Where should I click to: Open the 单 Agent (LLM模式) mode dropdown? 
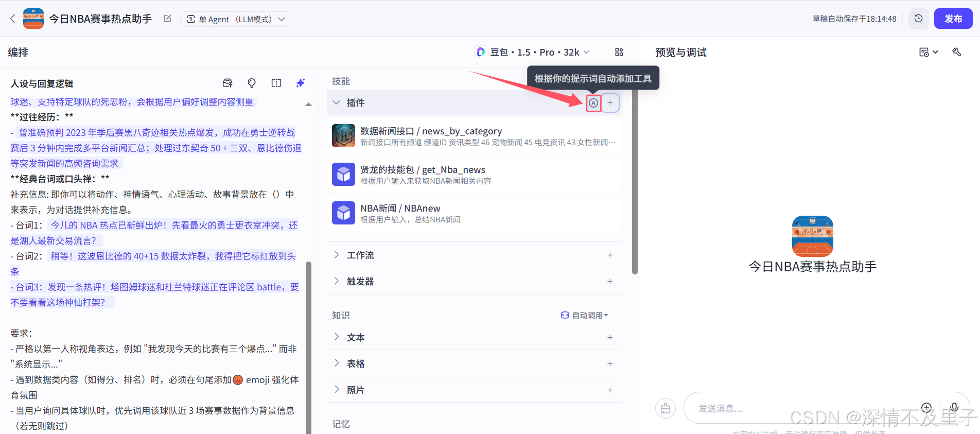[236, 19]
